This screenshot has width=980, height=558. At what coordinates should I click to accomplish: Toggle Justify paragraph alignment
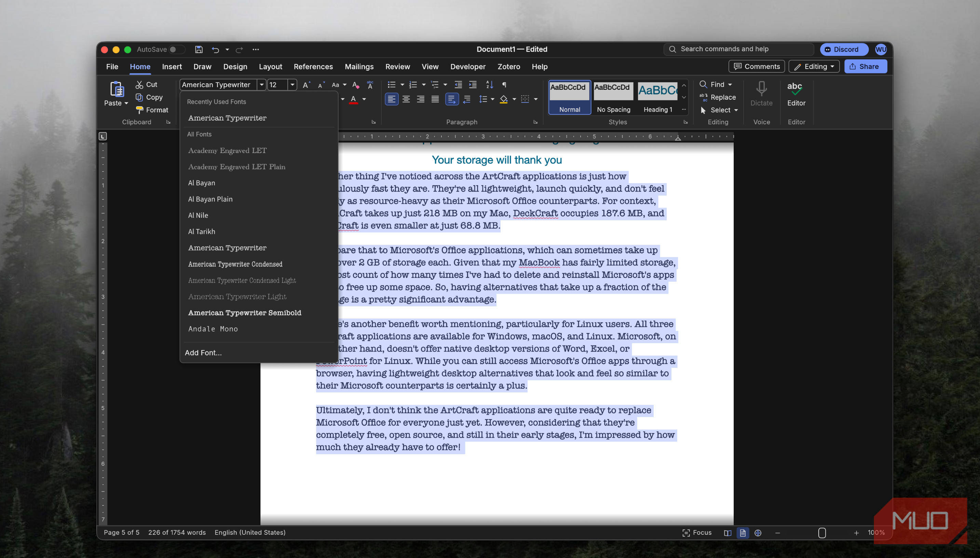point(435,100)
